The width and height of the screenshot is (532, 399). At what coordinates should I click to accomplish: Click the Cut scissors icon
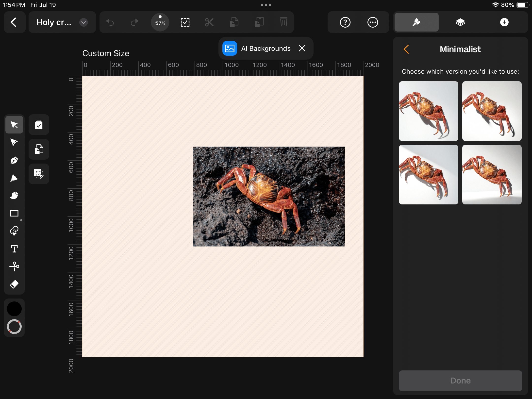click(x=209, y=22)
